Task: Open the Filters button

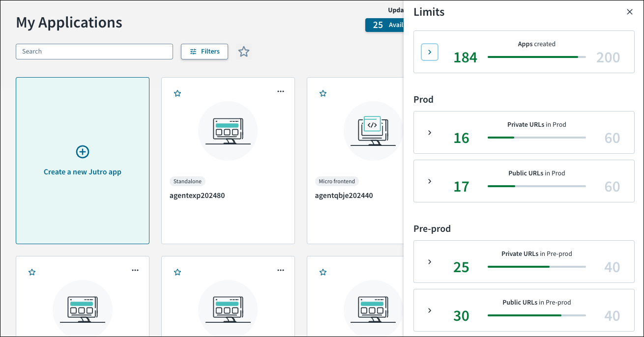Action: (x=205, y=52)
